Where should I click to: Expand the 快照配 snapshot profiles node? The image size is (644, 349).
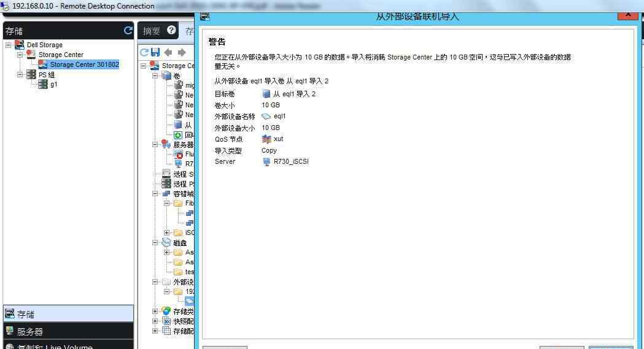(155, 321)
